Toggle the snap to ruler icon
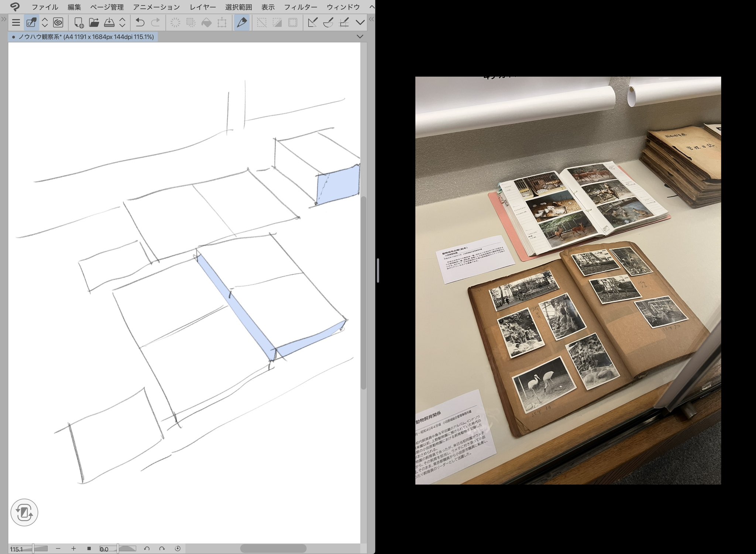This screenshot has width=756, height=554. coord(312,23)
